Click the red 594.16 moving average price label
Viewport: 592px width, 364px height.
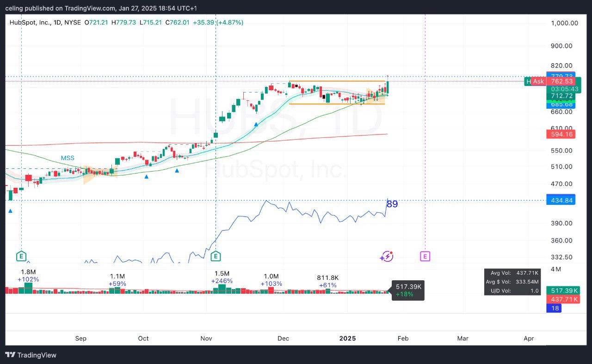pos(561,135)
